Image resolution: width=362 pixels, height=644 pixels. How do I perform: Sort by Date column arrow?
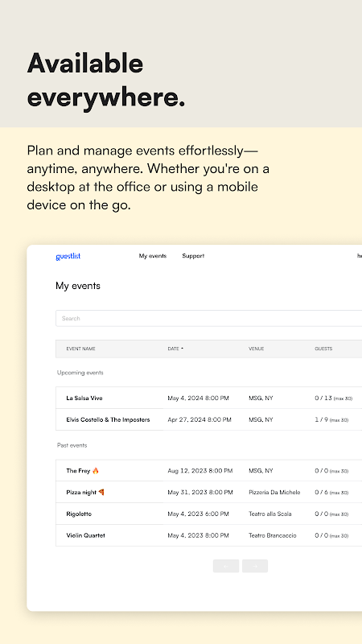(x=183, y=349)
